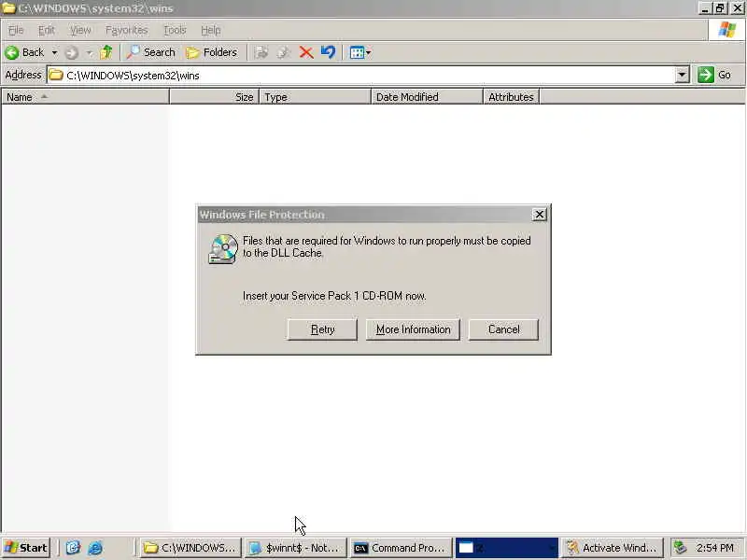Screen dimensions: 747x560
Task: Click the first Quick Launch icon beside Start
Action: tap(73, 548)
